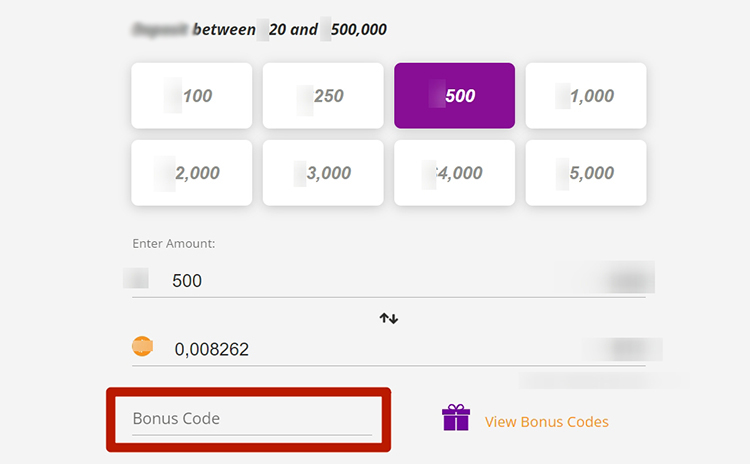Click the amount field showing 500
The image size is (750, 464).
pos(350,280)
